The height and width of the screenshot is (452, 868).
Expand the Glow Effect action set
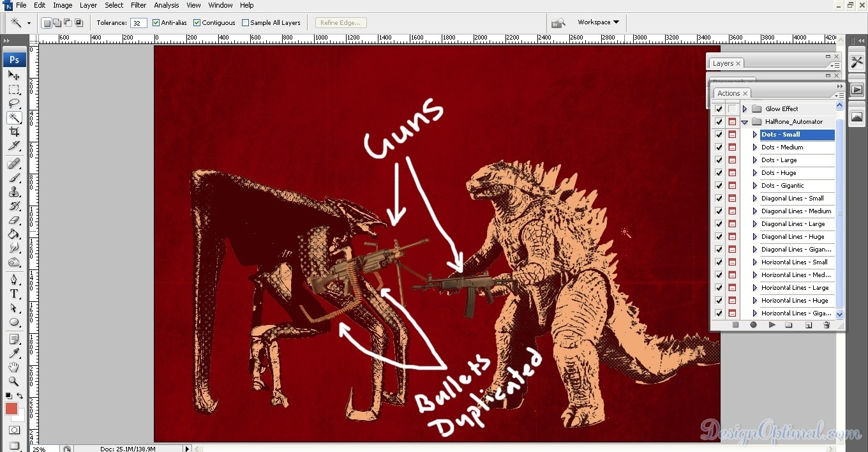(x=745, y=109)
